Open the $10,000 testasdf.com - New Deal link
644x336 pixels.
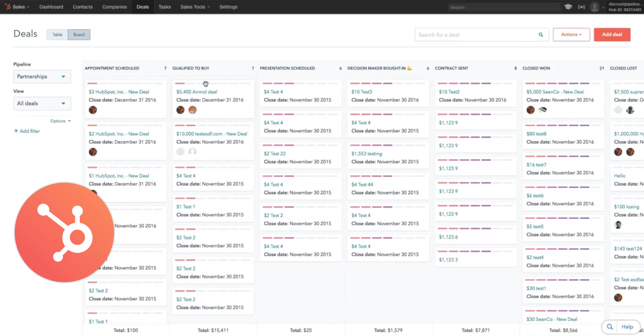point(212,134)
